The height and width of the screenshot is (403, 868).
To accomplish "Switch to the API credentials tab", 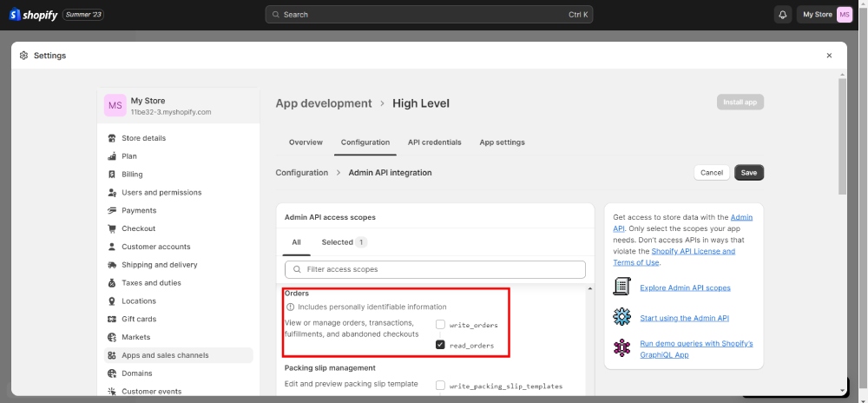I will 434,142.
